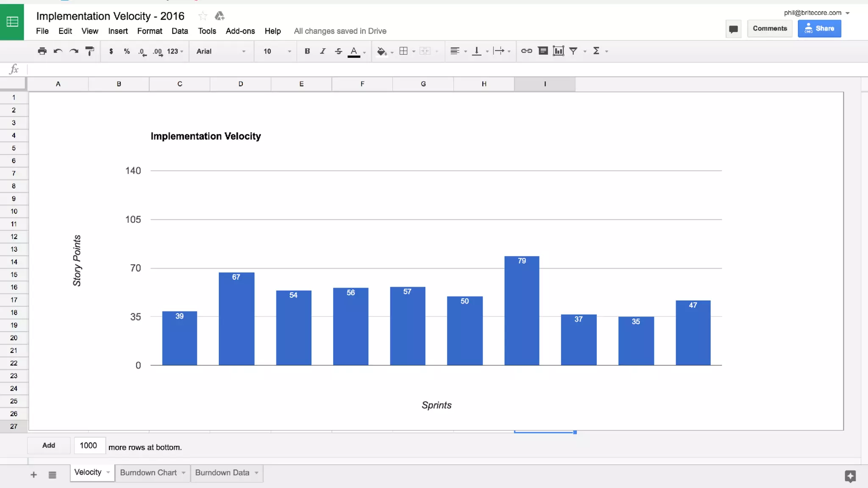Click the insert chart icon
The height and width of the screenshot is (488, 868).
tap(559, 51)
